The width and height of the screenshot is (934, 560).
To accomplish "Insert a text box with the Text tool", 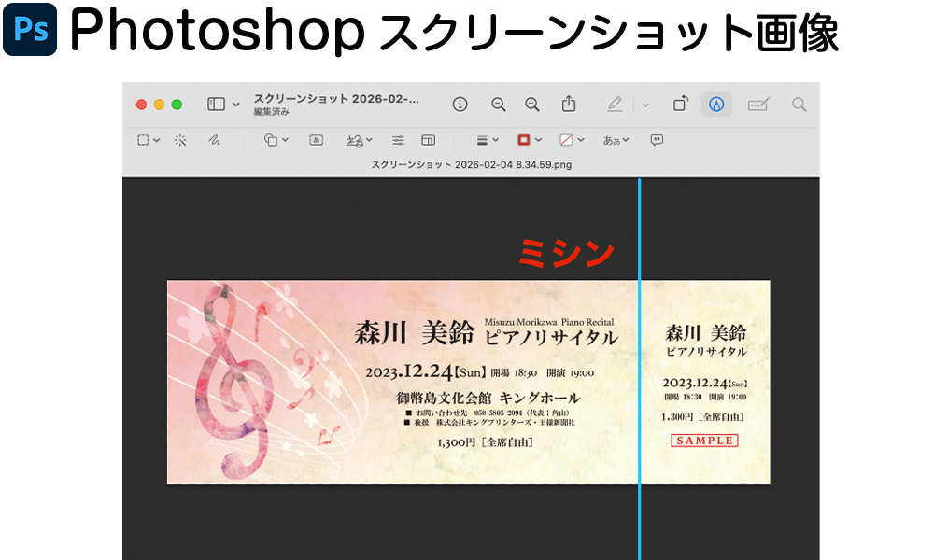I will coord(316,140).
